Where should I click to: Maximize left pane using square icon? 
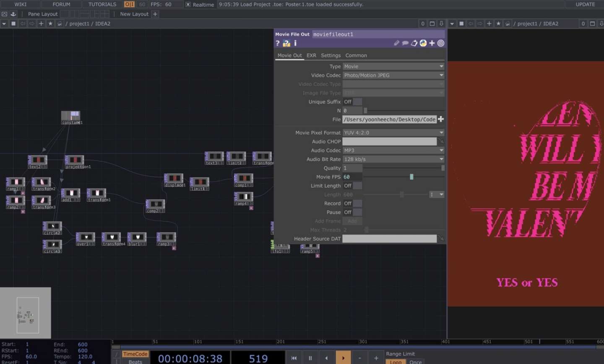[432, 24]
